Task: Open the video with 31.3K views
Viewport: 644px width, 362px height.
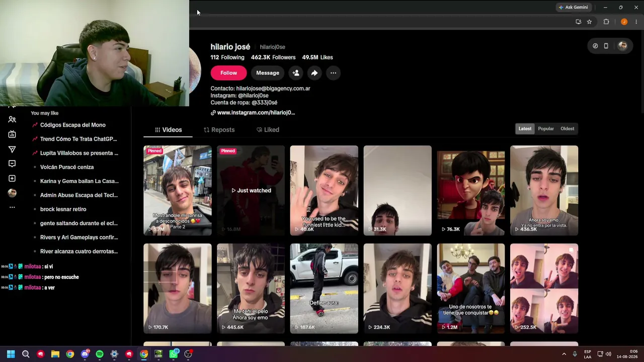Action: (397, 191)
